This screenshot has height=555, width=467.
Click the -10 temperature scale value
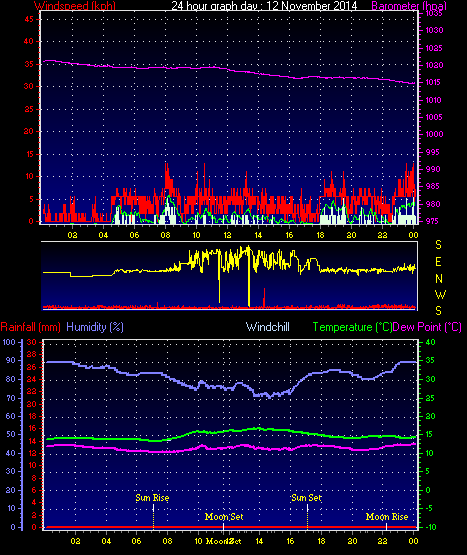tap(431, 527)
